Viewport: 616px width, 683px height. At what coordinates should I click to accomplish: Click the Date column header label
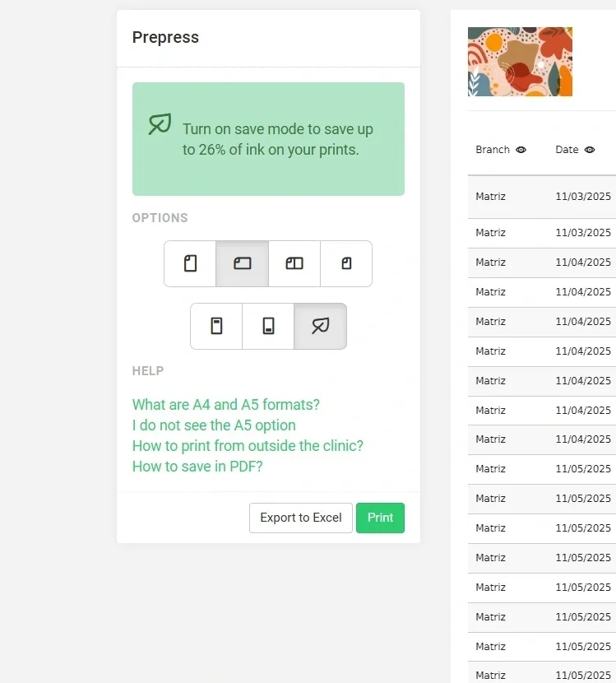[567, 150]
